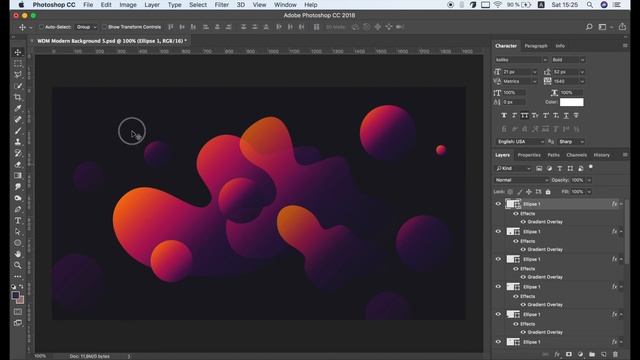Select the Zoom tool
This screenshot has height=360, width=640.
pyautogui.click(x=18, y=265)
